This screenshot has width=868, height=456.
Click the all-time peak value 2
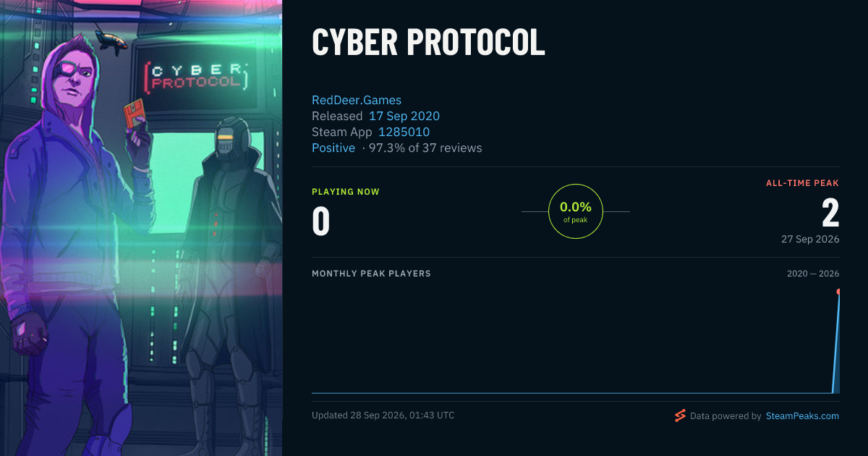pos(830,214)
